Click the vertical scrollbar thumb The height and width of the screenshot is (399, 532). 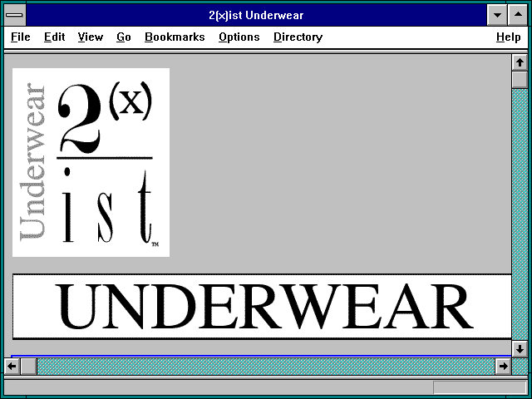[520, 80]
